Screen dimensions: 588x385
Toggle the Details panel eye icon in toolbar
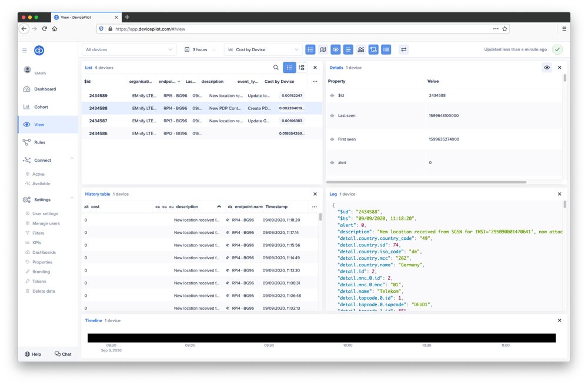(x=336, y=49)
